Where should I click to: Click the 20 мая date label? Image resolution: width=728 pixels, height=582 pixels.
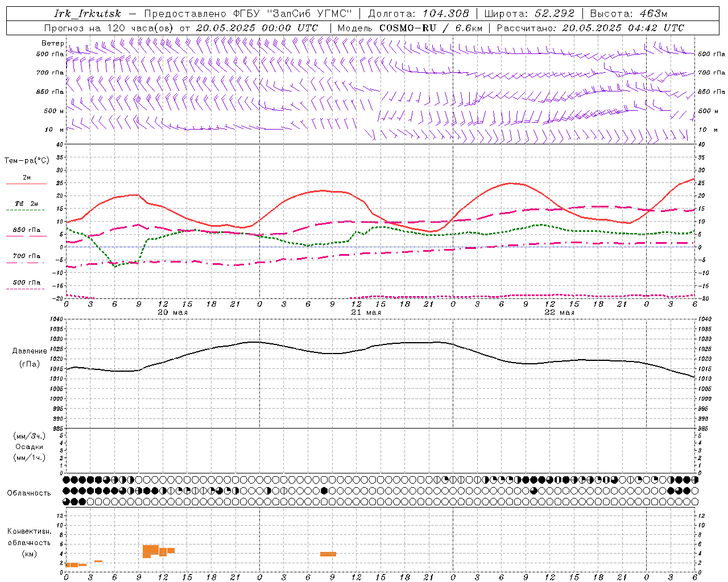[x=172, y=313]
